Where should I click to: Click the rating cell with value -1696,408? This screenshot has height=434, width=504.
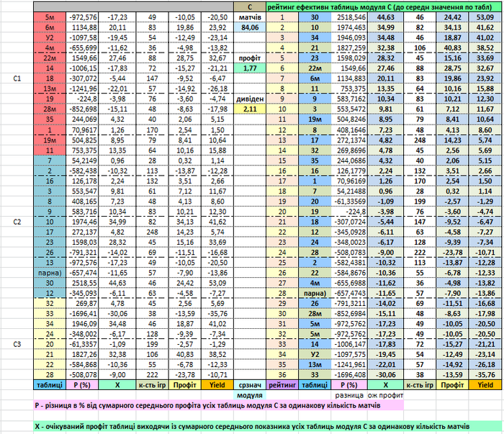349,375
